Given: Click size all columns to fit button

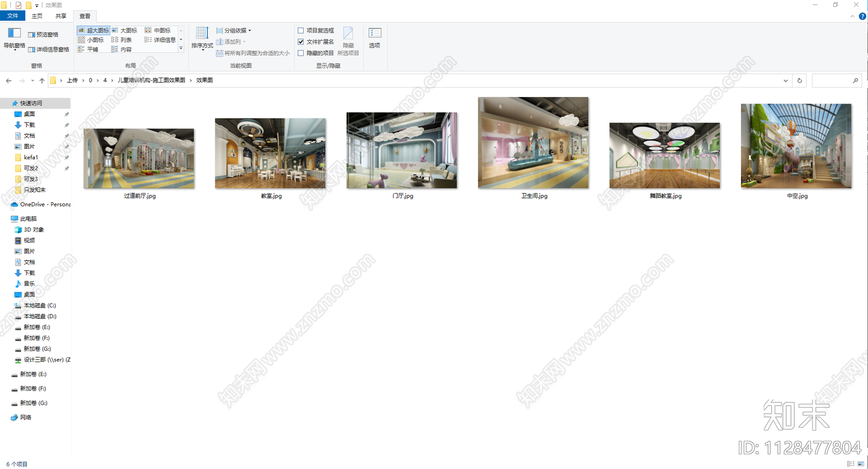Looking at the screenshot, I should (x=253, y=53).
